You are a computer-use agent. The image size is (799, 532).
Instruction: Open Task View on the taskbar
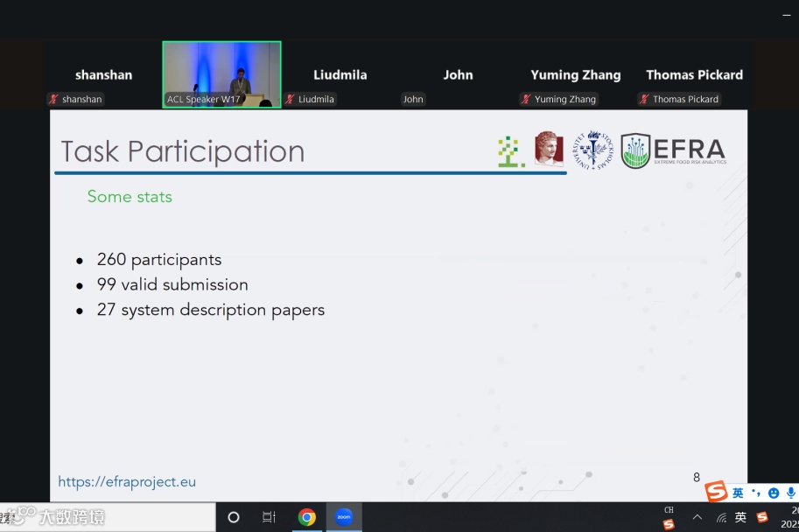pyautogui.click(x=269, y=517)
